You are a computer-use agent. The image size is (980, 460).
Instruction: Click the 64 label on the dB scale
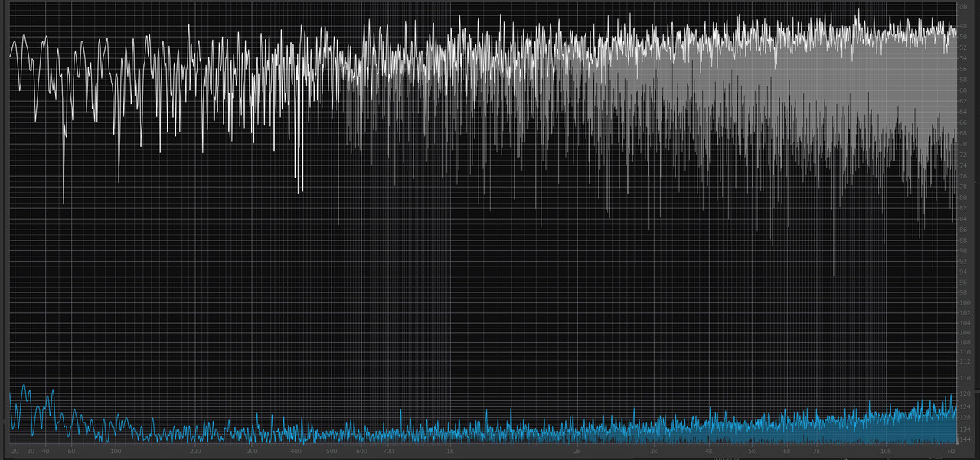point(962,112)
